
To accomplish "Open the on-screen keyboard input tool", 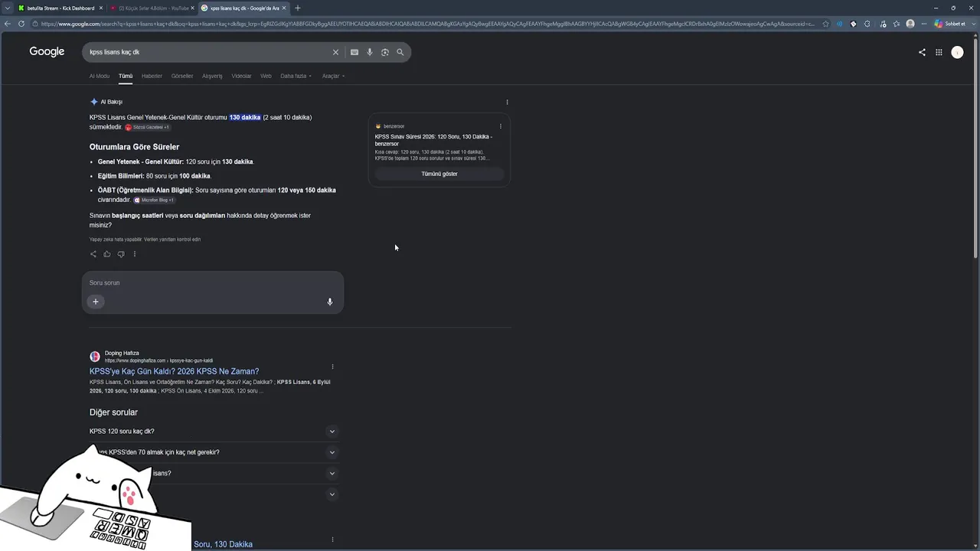I will point(354,52).
